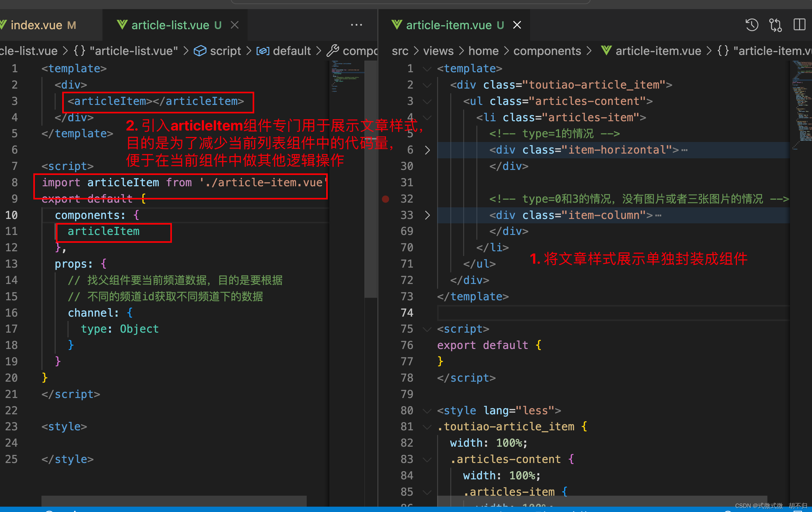Image resolution: width=812 pixels, height=512 pixels.
Task: Click the open changes compare icon
Action: coord(775,25)
